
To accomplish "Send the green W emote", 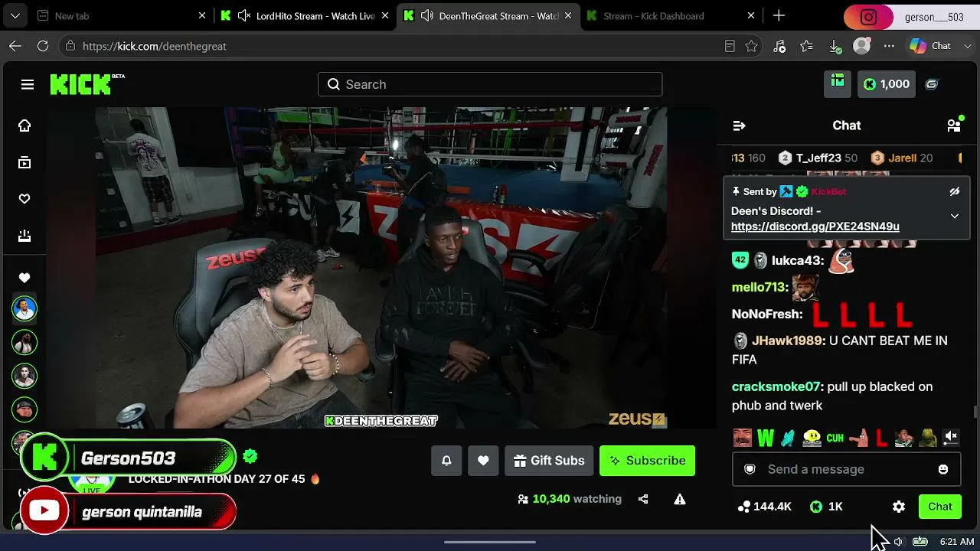I will pos(766,438).
